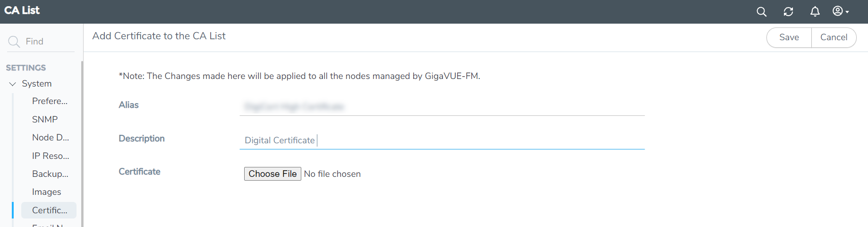Image resolution: width=868 pixels, height=227 pixels.
Task: Collapse the System tree section
Action: tap(13, 84)
